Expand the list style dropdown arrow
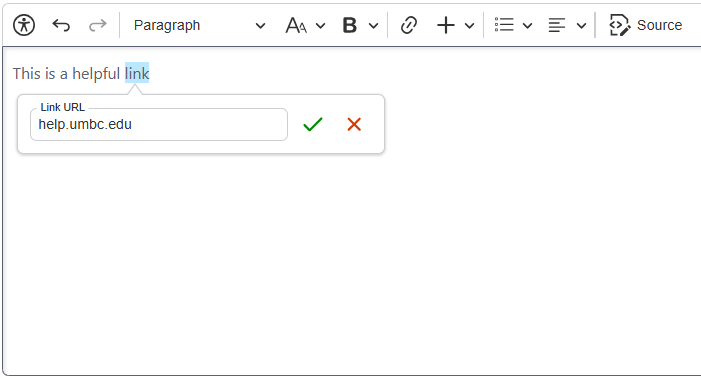The height and width of the screenshot is (378, 701). coord(528,25)
